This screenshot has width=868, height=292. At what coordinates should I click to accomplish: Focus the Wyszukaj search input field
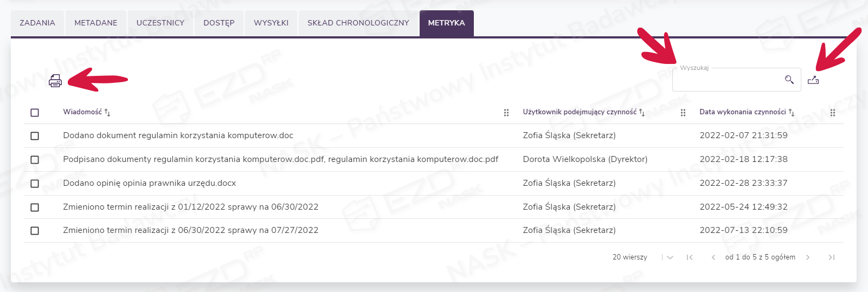[x=726, y=80]
